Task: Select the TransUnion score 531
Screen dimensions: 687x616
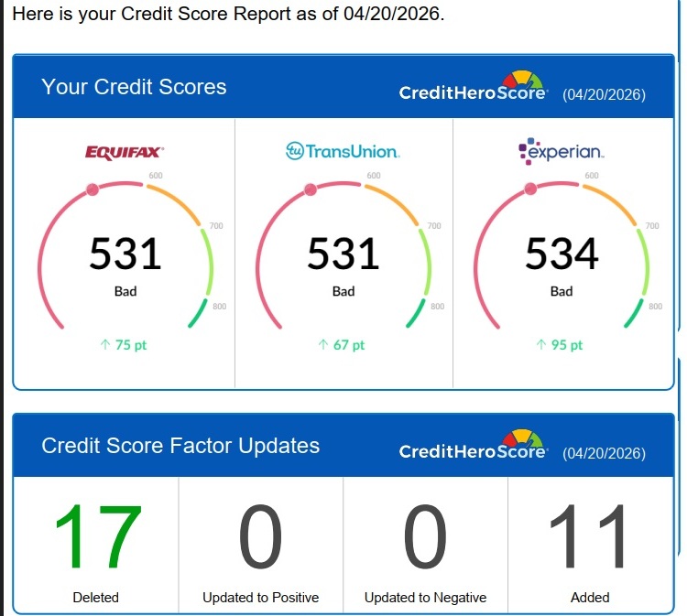Action: coord(343,253)
